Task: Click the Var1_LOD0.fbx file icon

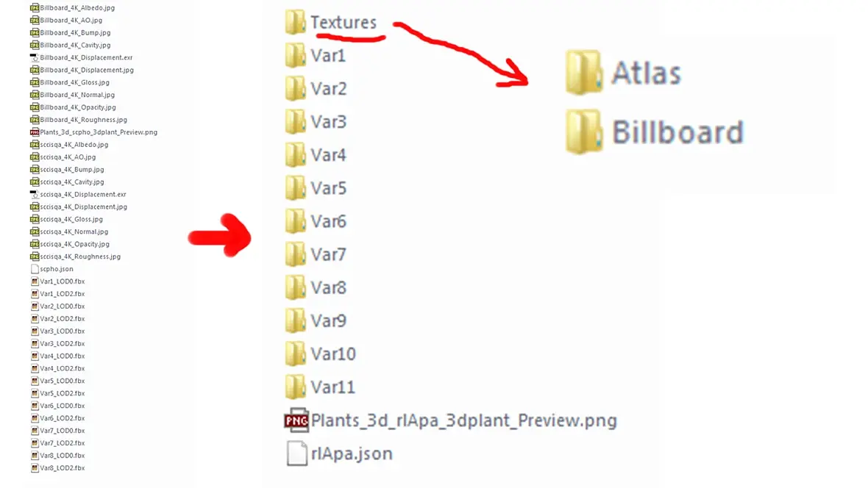Action: point(35,281)
